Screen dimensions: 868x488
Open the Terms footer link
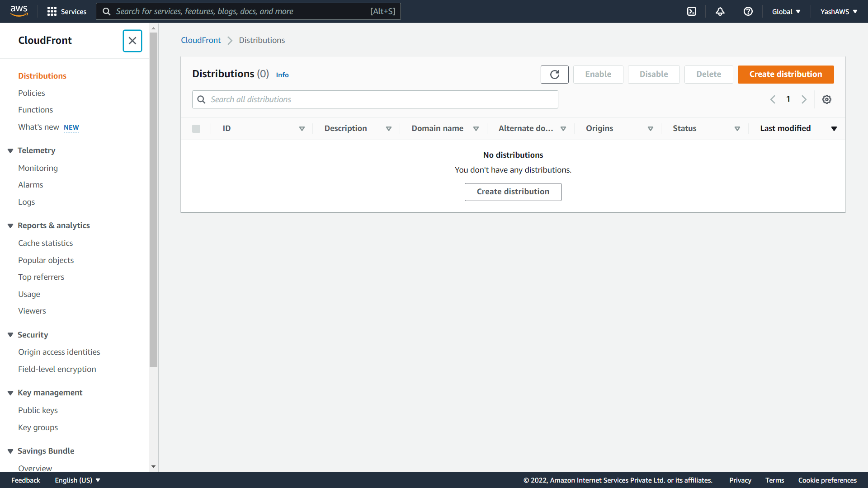775,480
